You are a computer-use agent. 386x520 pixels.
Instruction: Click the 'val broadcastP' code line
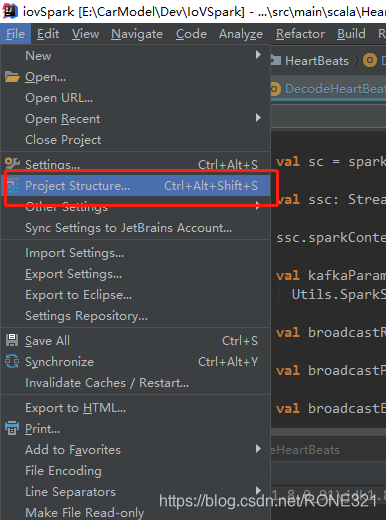tap(331, 371)
